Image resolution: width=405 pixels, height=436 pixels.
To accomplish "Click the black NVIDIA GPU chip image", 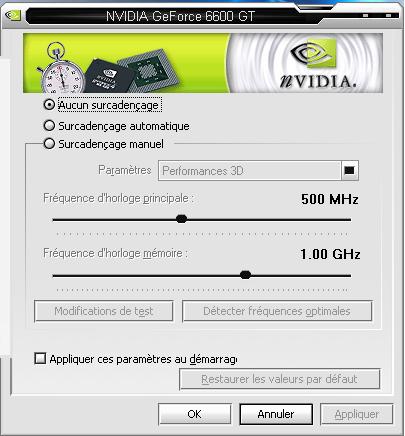I will (109, 77).
